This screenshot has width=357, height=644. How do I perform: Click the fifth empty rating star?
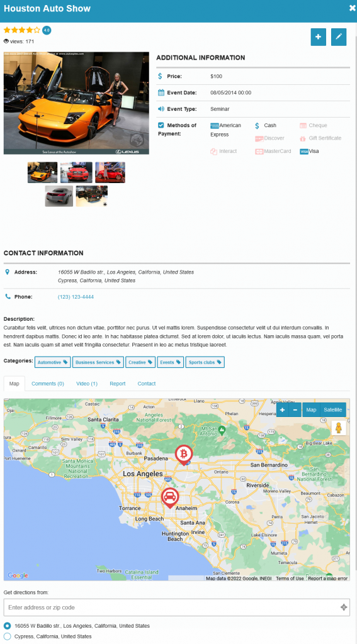point(37,30)
